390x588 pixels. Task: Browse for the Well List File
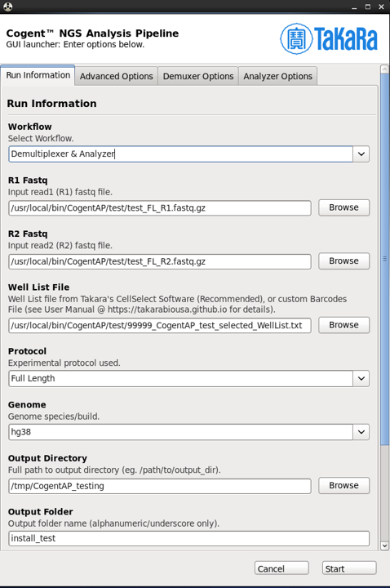(x=344, y=325)
